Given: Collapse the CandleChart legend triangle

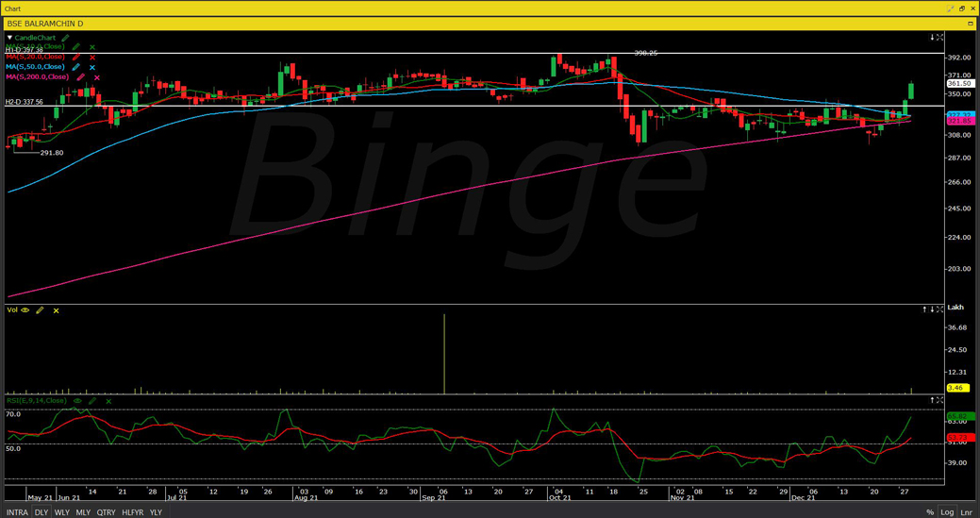Looking at the screenshot, I should [8, 38].
